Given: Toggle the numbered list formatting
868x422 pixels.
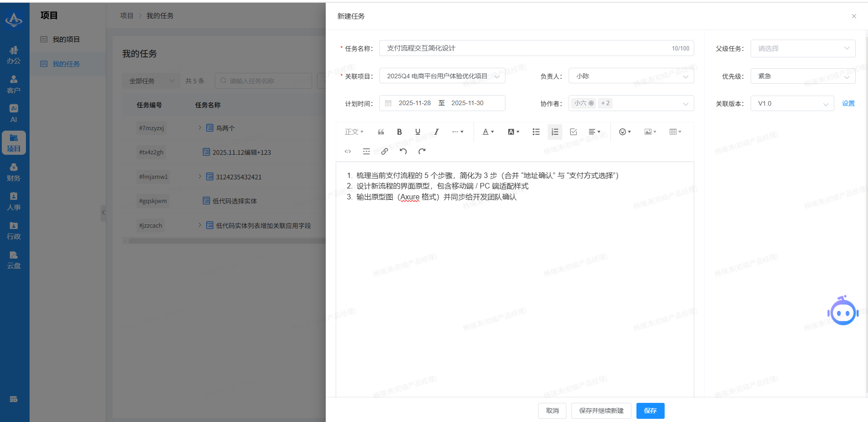Looking at the screenshot, I should point(555,132).
